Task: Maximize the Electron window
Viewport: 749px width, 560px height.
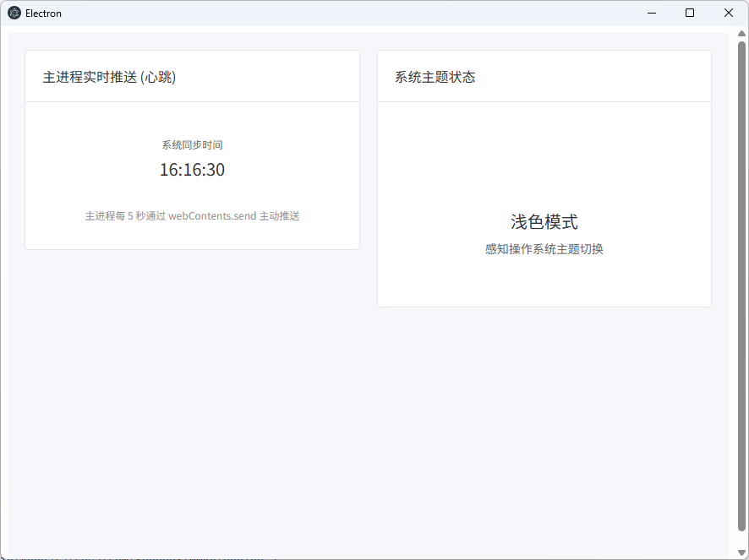Action: click(690, 13)
